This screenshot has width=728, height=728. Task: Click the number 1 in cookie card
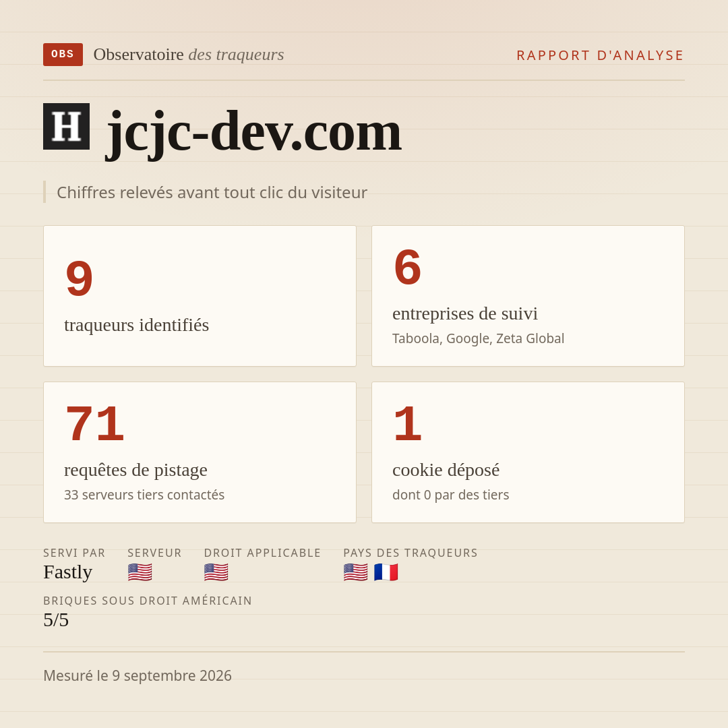click(408, 424)
